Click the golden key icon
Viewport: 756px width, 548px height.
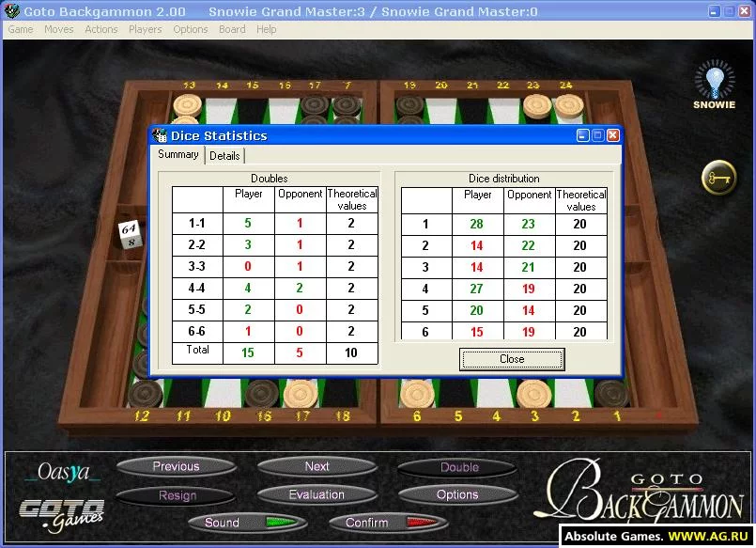718,178
